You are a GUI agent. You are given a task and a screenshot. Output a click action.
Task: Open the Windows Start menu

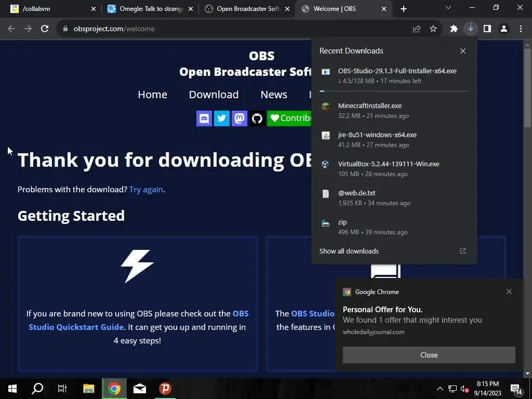pos(12,389)
